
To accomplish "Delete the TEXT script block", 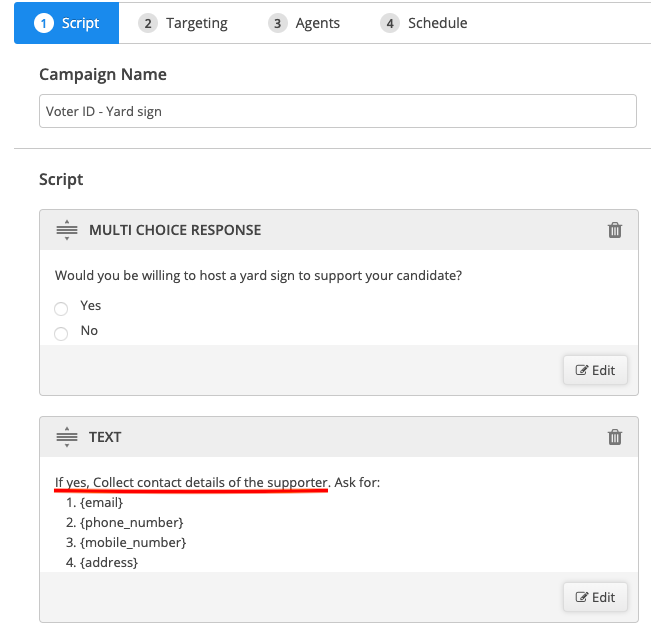I will point(614,437).
